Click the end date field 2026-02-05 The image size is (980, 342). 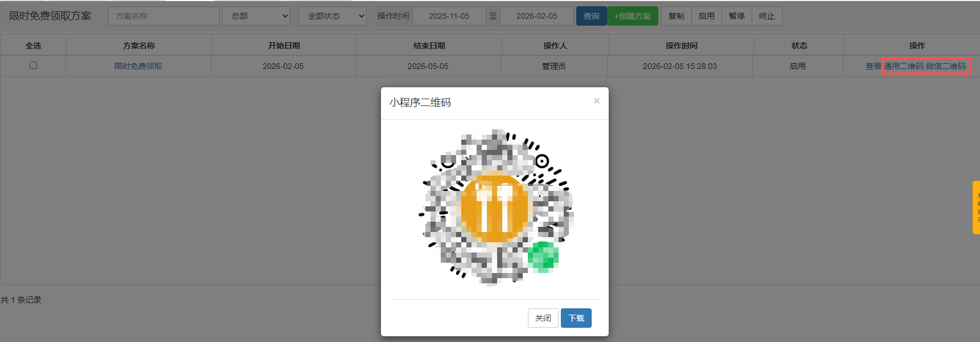tap(537, 16)
